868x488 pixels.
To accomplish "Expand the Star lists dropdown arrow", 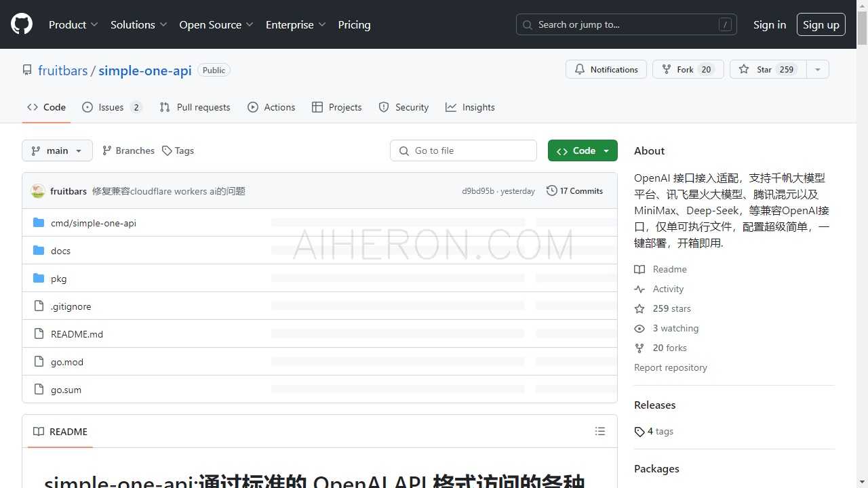I will pos(817,69).
